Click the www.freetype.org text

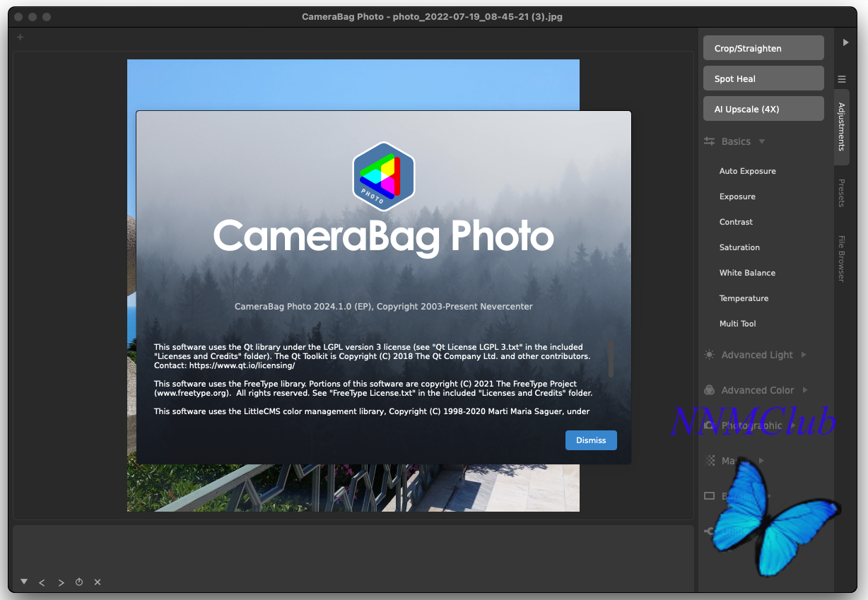[x=193, y=393]
